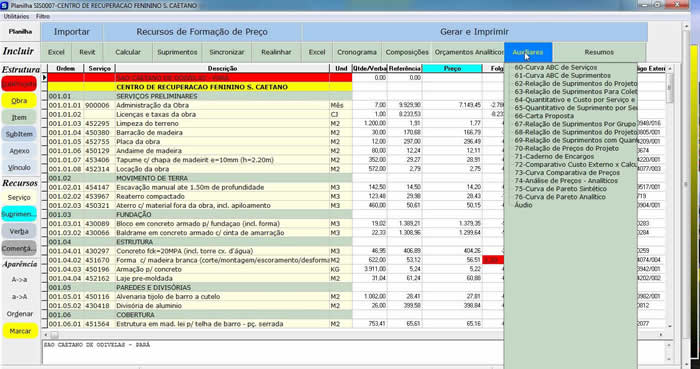Click Excel under Gerar e Imprimir
The image size is (700, 369).
317,52
